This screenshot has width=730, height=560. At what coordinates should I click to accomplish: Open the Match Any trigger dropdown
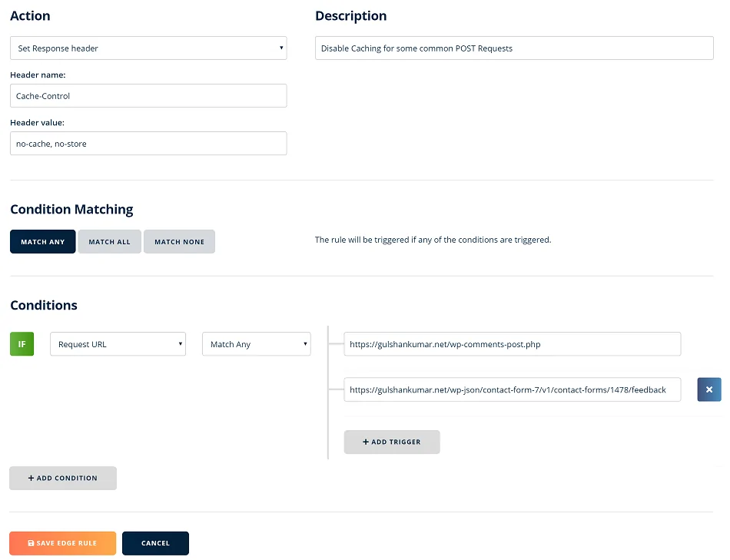click(256, 344)
